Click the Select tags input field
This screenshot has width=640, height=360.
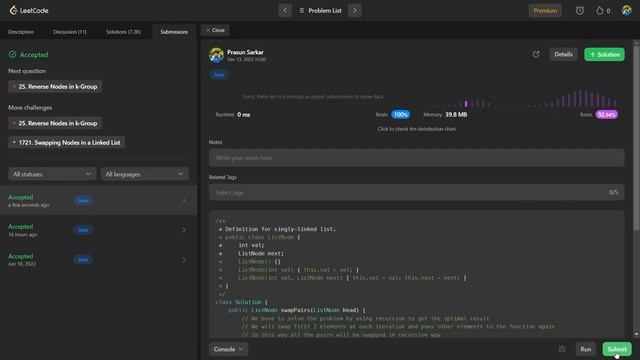tap(416, 192)
